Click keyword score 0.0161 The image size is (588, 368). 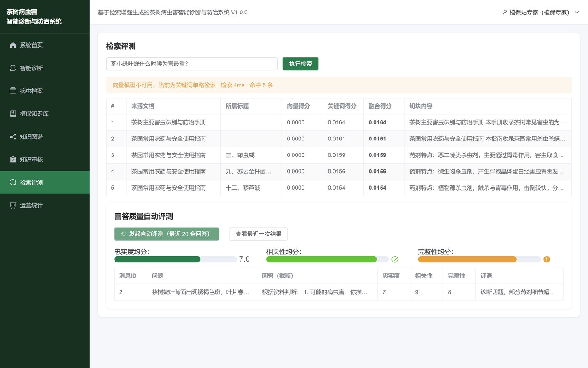pyautogui.click(x=336, y=139)
